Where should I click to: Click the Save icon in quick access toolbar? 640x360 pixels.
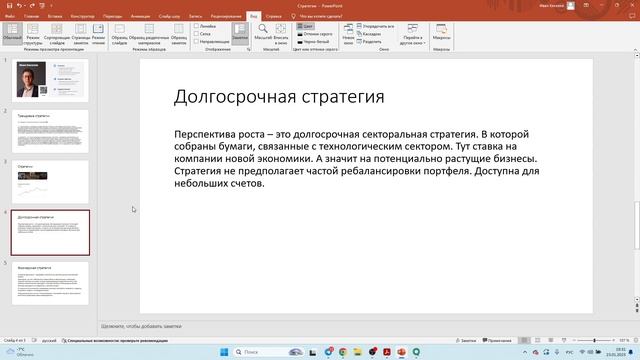tap(9, 6)
